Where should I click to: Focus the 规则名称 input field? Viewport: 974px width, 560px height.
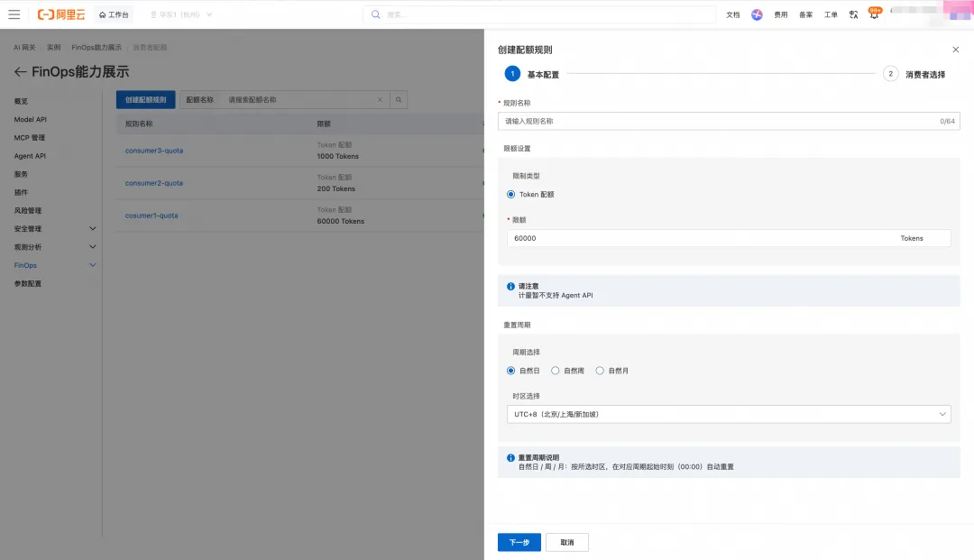[729, 121]
